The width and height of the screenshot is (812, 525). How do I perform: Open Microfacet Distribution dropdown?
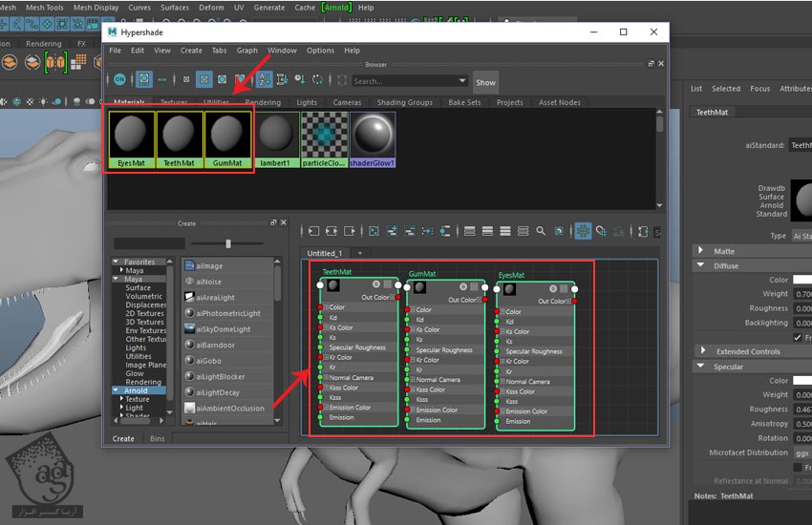tap(802, 452)
